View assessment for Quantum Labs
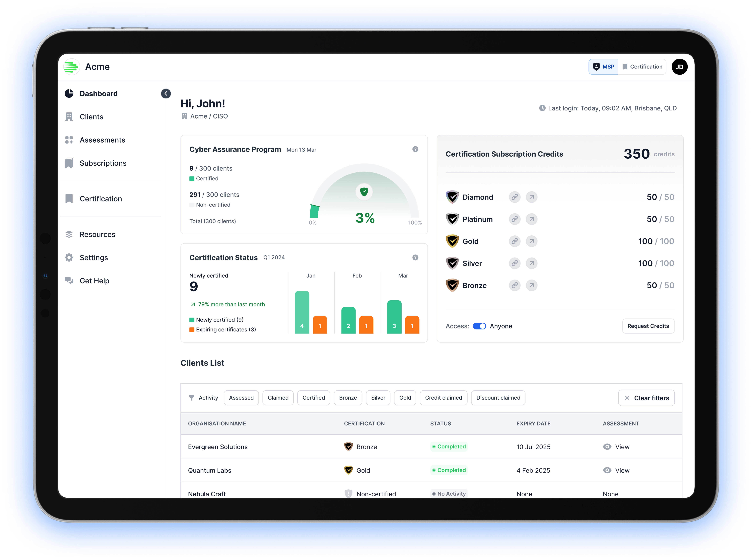751x560 pixels. click(616, 471)
